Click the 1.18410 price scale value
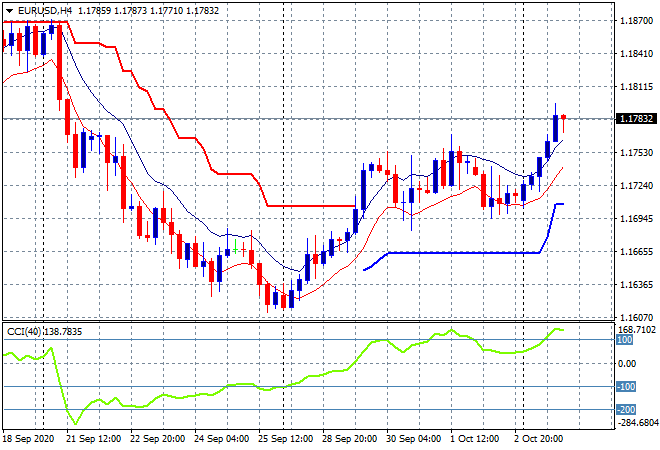This screenshot has width=660, height=450. [636, 53]
